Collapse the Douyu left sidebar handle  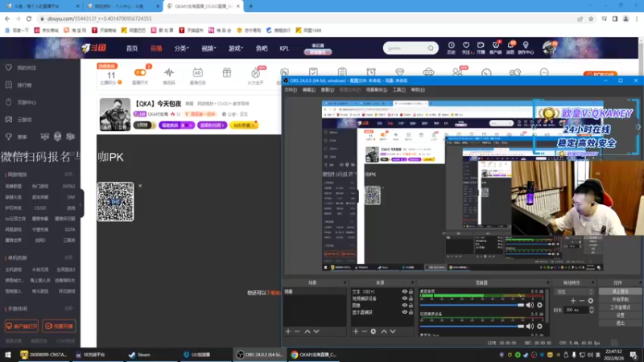tap(82, 204)
